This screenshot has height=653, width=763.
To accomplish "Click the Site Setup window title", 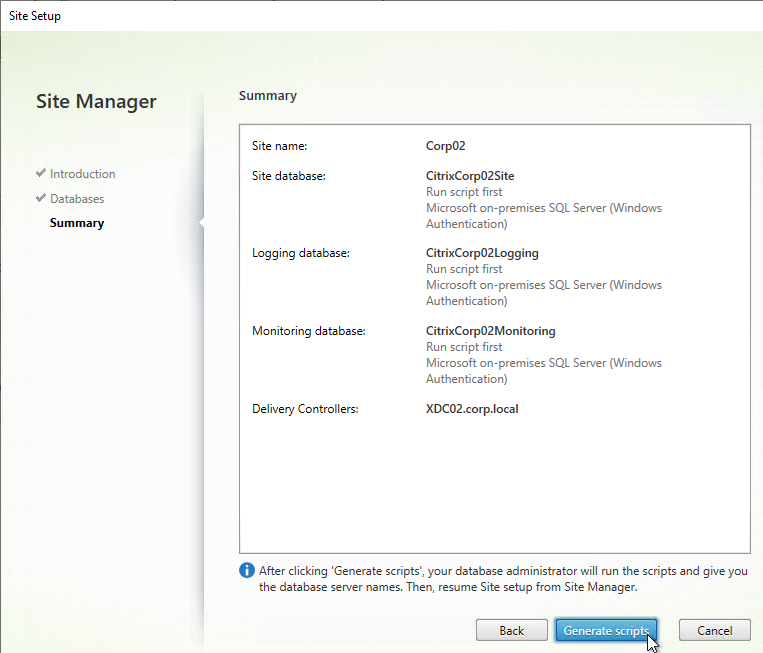I will (35, 16).
